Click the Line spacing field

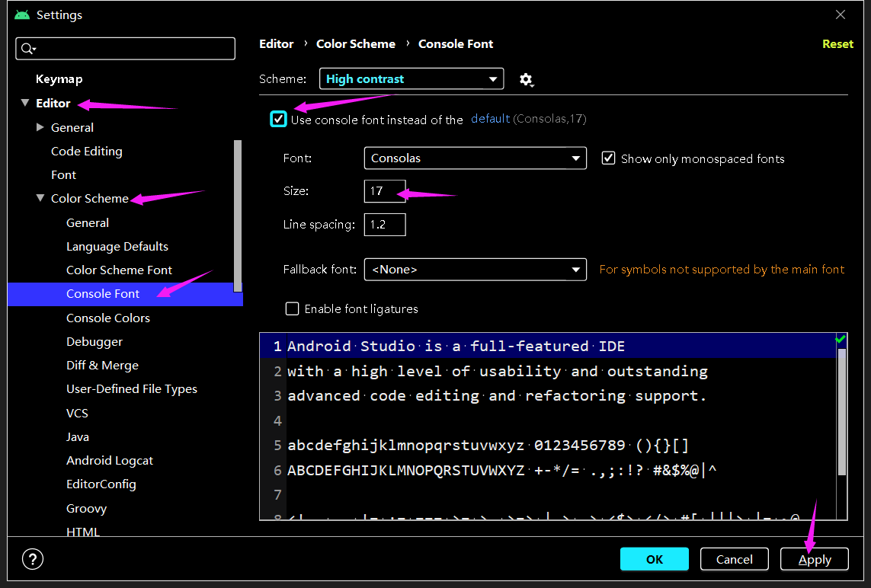coord(384,225)
